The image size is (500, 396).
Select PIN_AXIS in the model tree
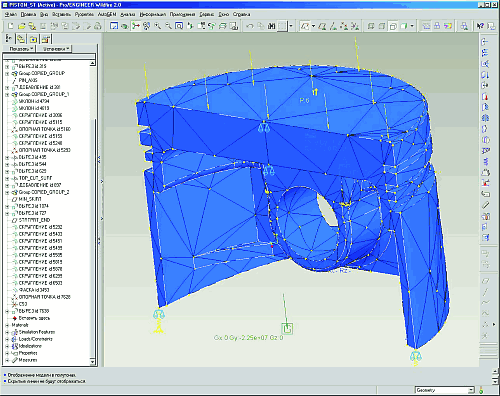tap(28, 80)
